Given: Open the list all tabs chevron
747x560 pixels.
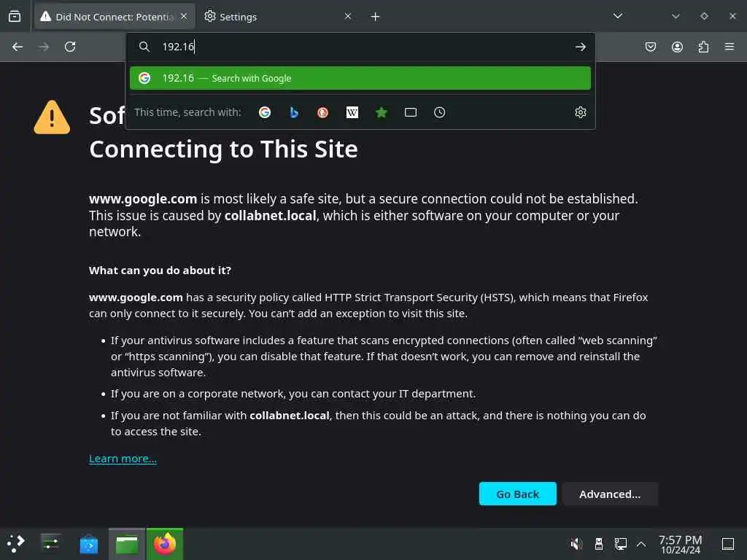Looking at the screenshot, I should (618, 16).
